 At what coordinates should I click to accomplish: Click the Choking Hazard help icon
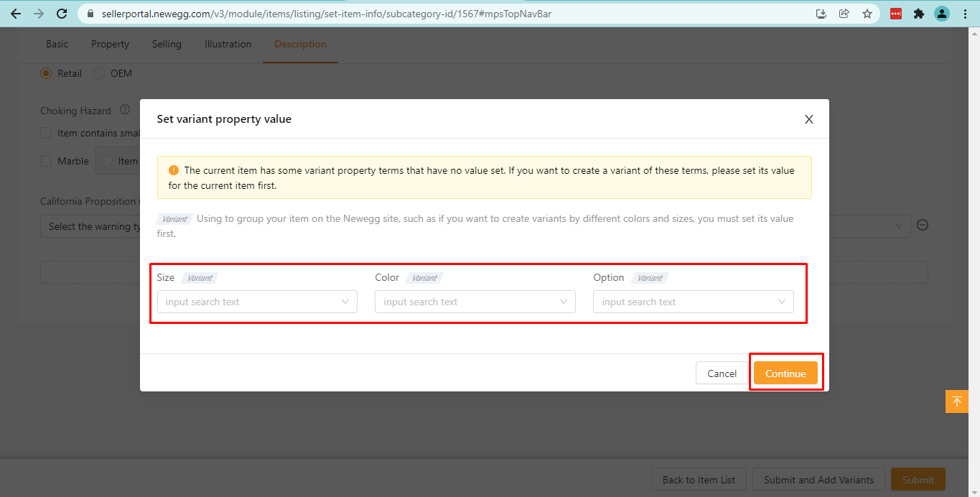pos(125,110)
